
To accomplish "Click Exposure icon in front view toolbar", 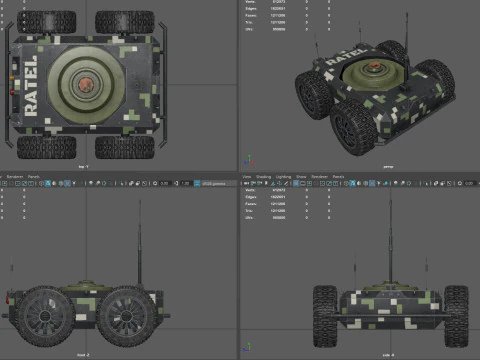I will [155, 183].
